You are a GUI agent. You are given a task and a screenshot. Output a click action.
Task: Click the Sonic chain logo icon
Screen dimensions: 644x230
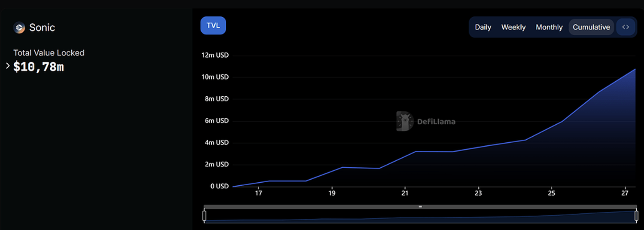(x=19, y=28)
